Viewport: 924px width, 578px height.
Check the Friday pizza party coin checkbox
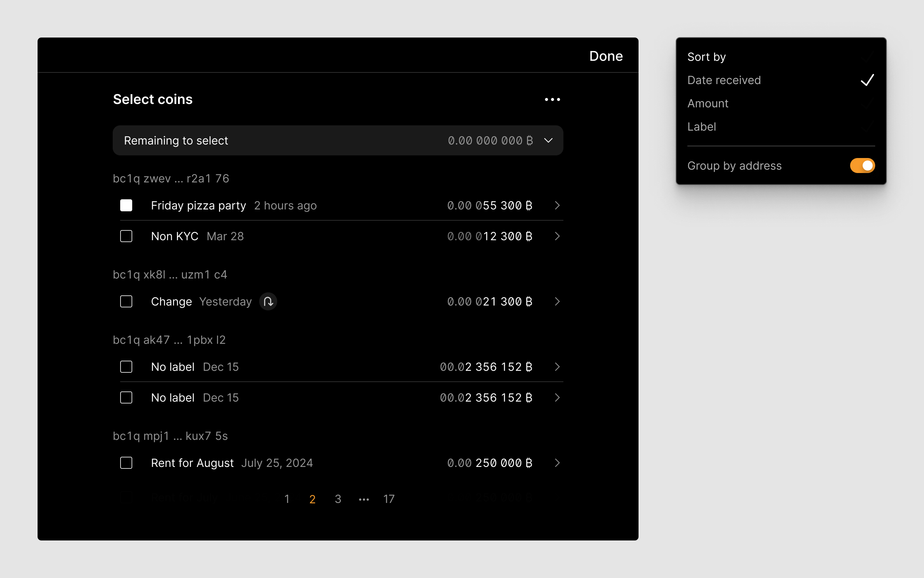click(x=126, y=205)
